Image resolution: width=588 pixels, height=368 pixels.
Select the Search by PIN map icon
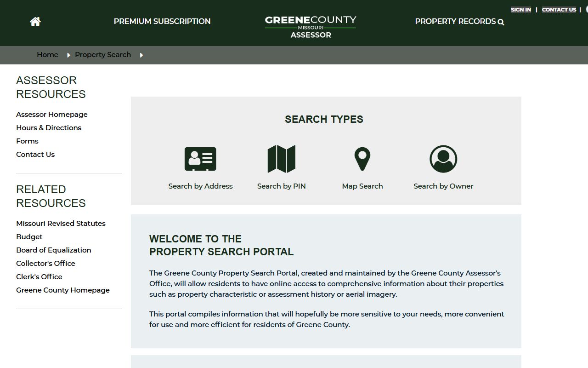tap(281, 159)
